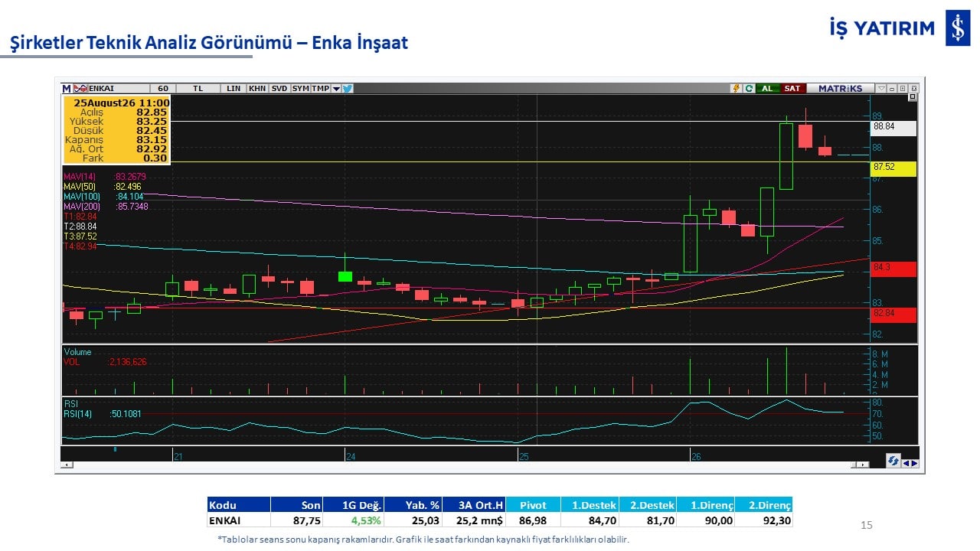Click the refresh chart icon at bottom right
The image size is (980, 551).
tap(893, 461)
